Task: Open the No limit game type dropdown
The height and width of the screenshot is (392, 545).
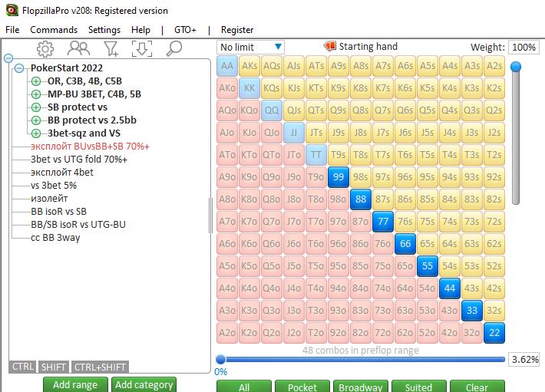Action: 250,48
